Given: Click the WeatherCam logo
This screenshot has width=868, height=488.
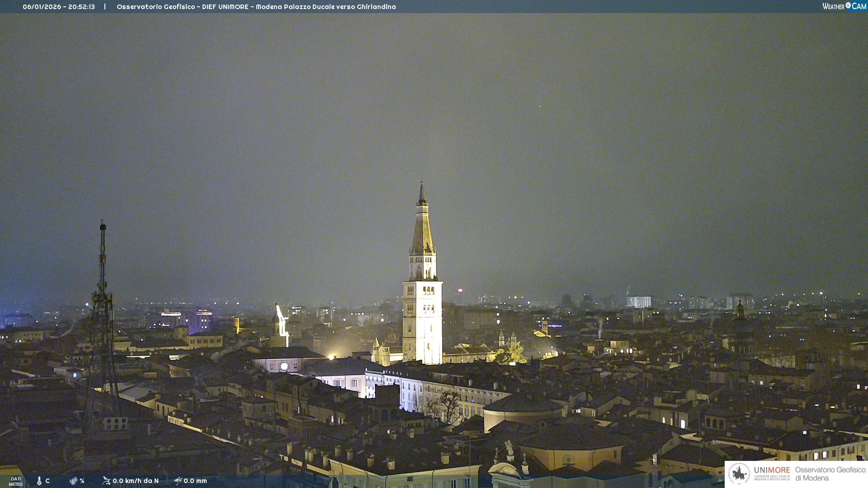Looking at the screenshot, I should click(844, 6).
